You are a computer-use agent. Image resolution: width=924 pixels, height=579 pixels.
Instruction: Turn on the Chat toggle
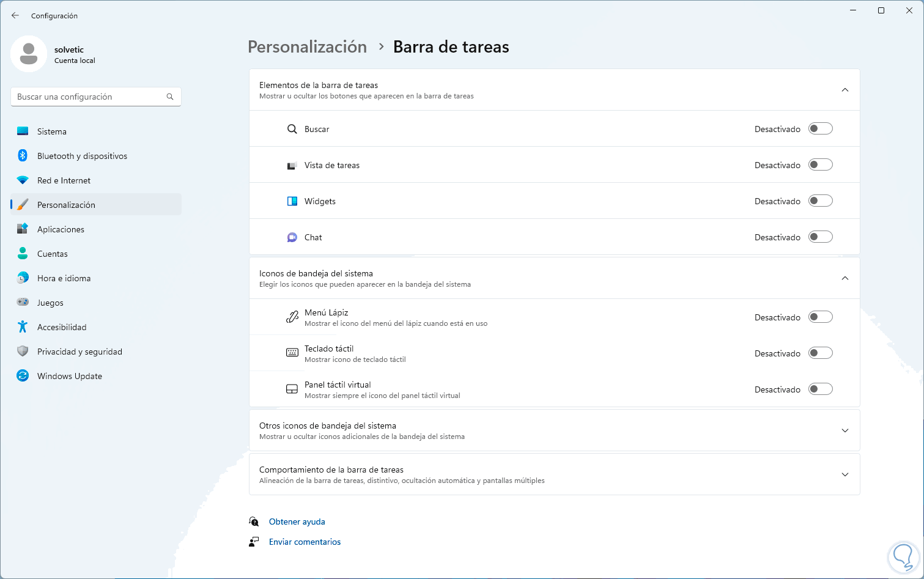(x=820, y=237)
